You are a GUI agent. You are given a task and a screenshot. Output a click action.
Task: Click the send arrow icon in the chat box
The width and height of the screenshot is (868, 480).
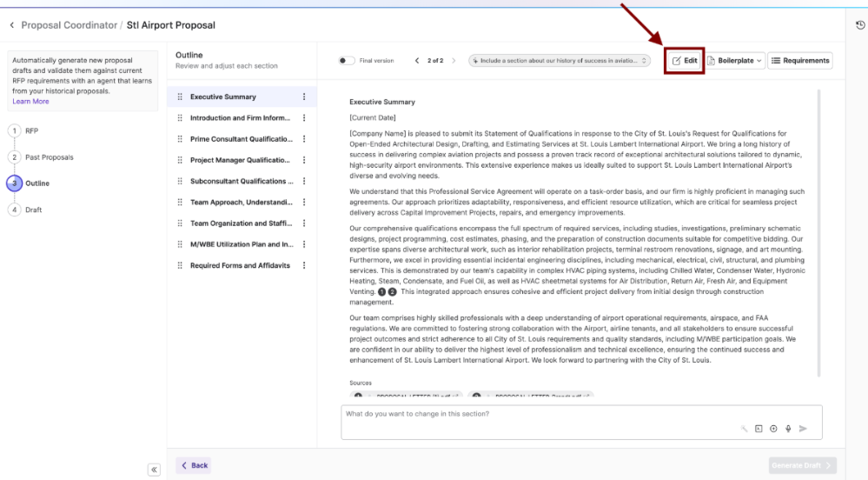803,429
